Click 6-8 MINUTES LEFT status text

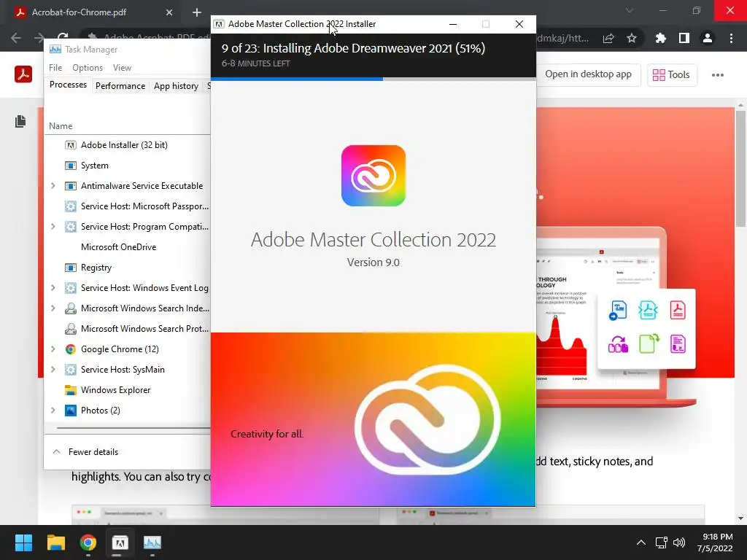255,63
